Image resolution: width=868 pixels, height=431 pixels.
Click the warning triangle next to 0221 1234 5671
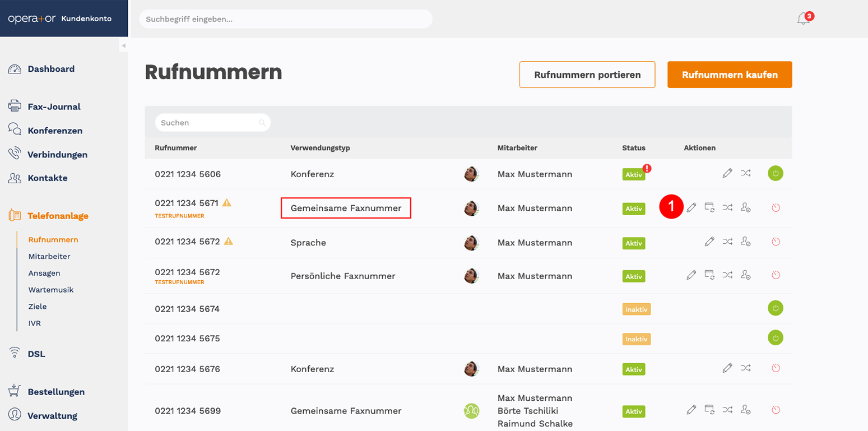[x=227, y=203]
